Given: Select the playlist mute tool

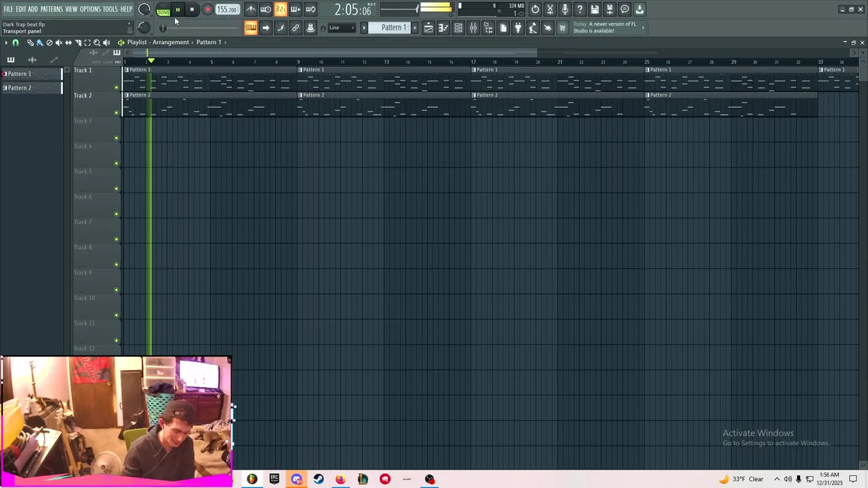Looking at the screenshot, I should coord(58,43).
